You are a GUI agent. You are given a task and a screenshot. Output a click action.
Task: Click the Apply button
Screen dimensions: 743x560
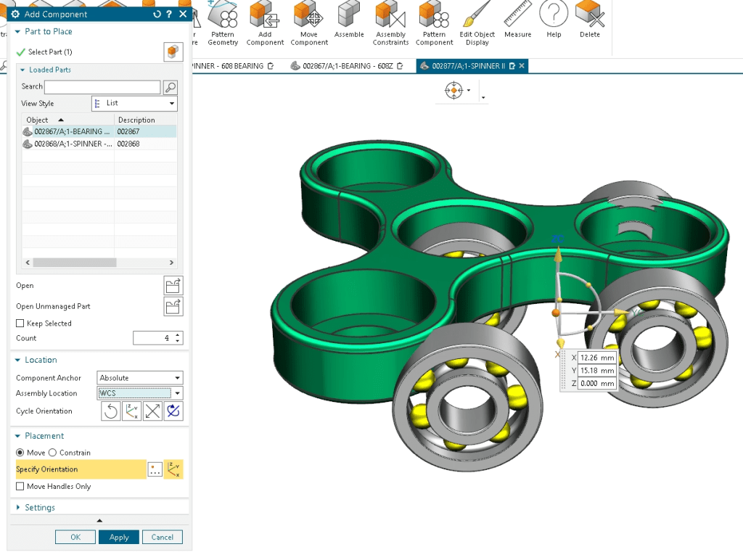tap(119, 538)
